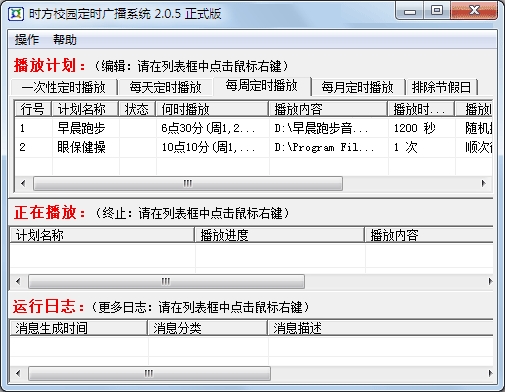The height and width of the screenshot is (392, 505).
Task: Click the 播放时... column header
Action: click(x=421, y=109)
